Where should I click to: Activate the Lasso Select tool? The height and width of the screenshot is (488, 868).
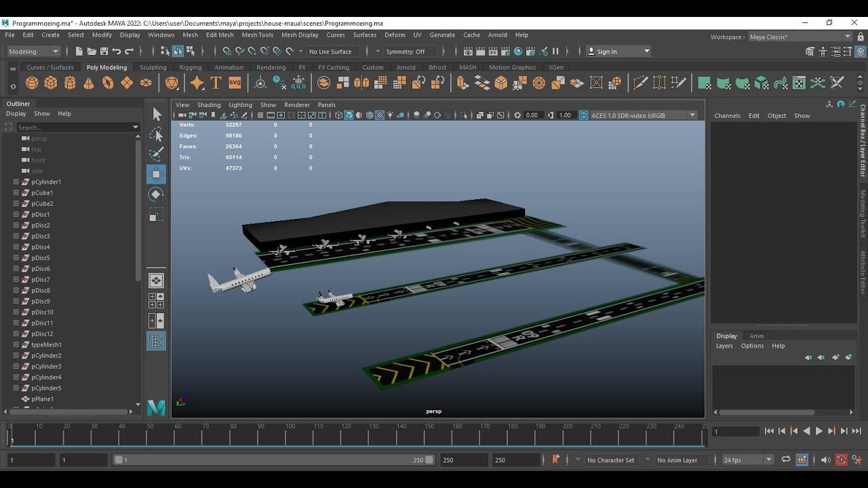pyautogui.click(x=157, y=134)
